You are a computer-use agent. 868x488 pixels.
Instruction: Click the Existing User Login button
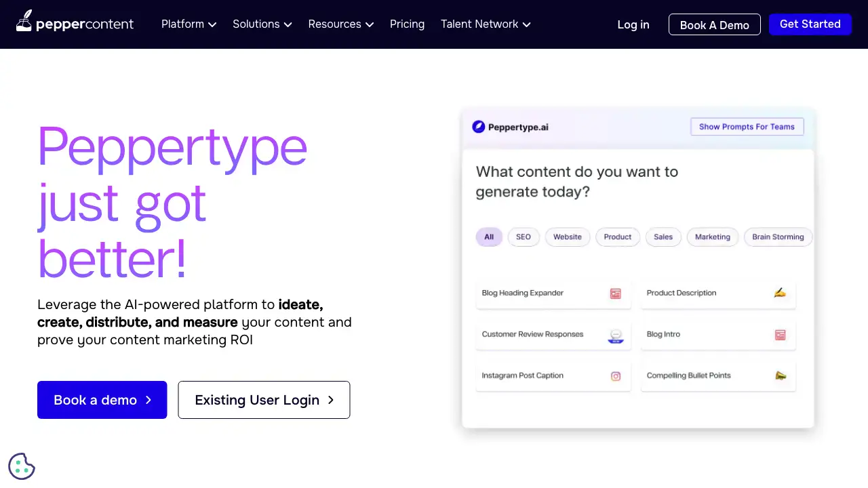[x=264, y=400]
